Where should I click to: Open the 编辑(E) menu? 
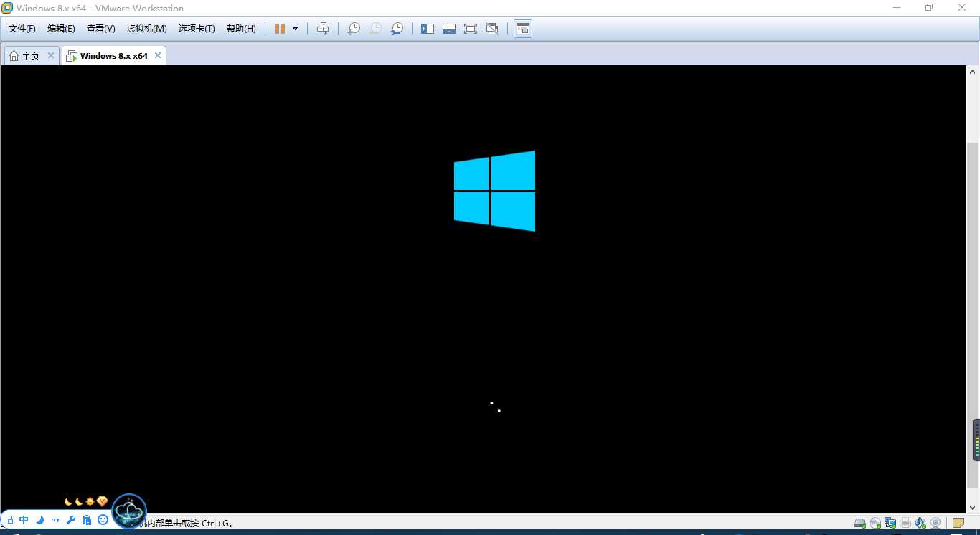[x=61, y=29]
